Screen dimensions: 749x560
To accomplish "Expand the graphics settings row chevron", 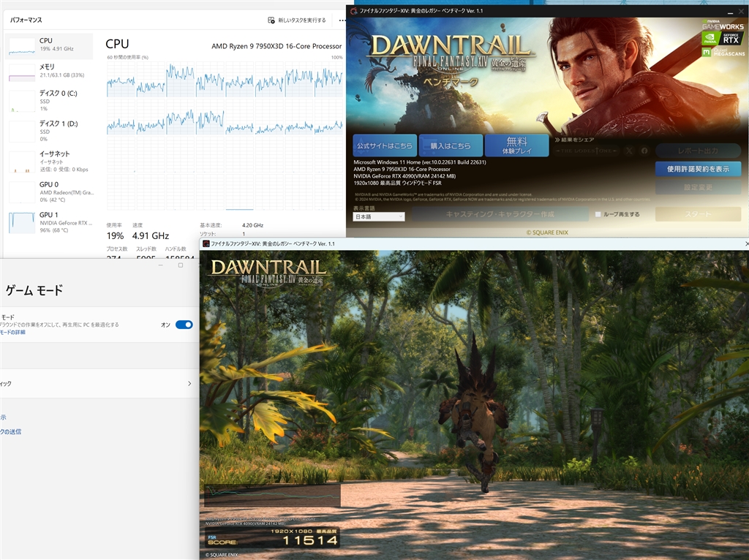I will pos(189,384).
